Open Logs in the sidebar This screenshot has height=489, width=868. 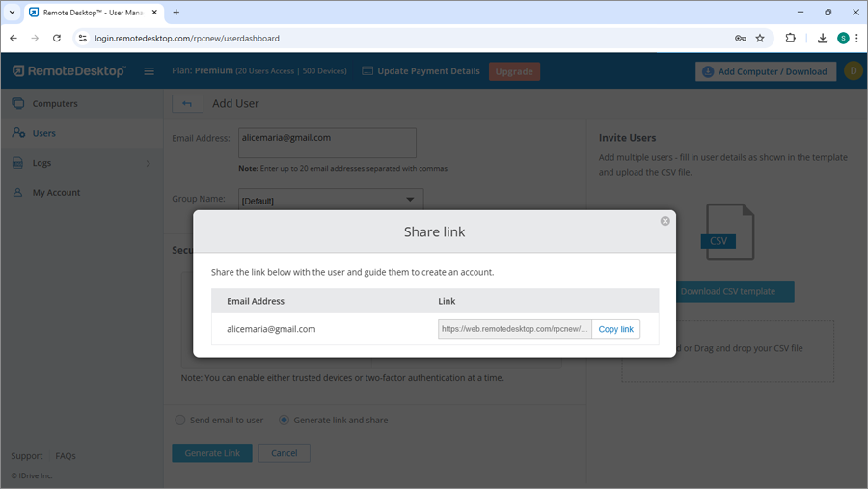(41, 163)
